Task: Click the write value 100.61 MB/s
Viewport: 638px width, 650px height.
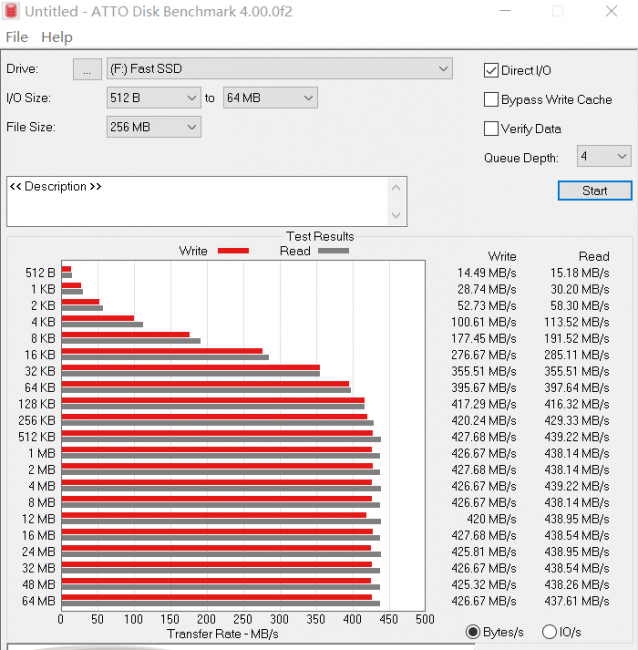Action: click(x=484, y=322)
